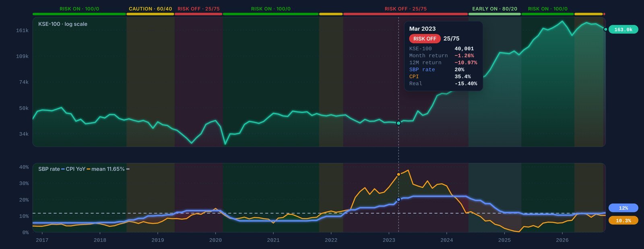The image size is (644, 249).
Task: Click the SBP rate legend entry
Action: click(x=51, y=169)
